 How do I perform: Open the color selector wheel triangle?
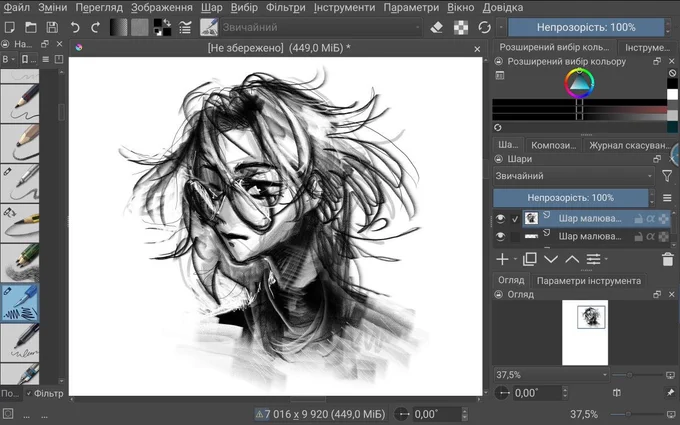(579, 83)
